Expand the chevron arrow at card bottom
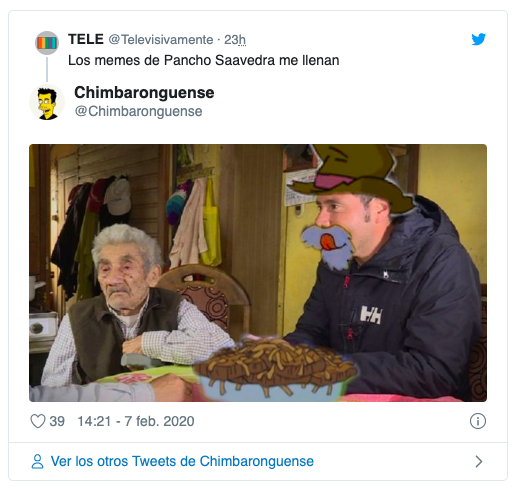Viewport: 516px width, 492px height. tap(479, 461)
